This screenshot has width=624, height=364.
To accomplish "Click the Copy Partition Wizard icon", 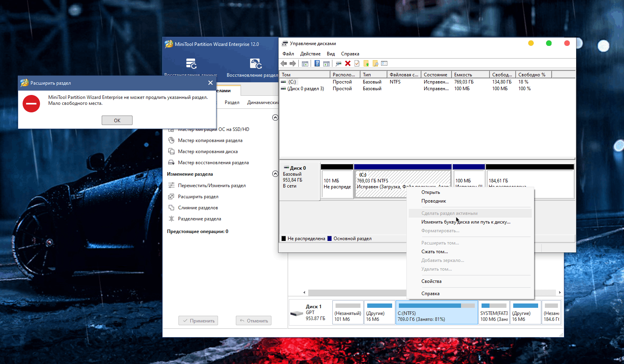I will coord(171,140).
